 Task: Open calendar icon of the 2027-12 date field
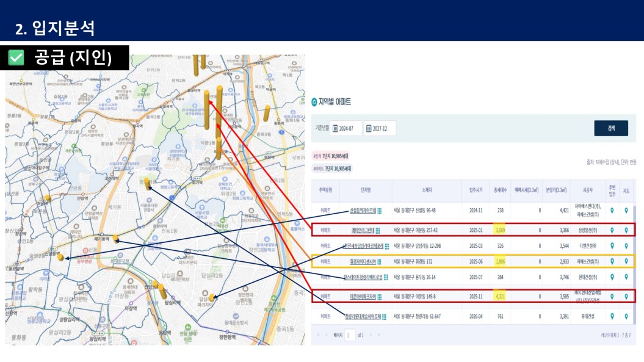[x=369, y=129]
